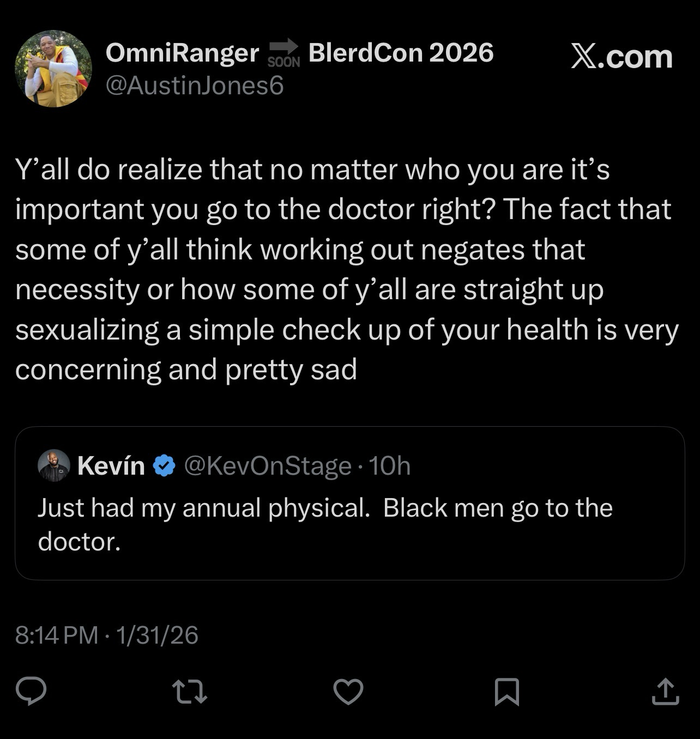The width and height of the screenshot is (700, 739).
Task: Click the 8:14 PM timestamp
Action: click(x=57, y=635)
